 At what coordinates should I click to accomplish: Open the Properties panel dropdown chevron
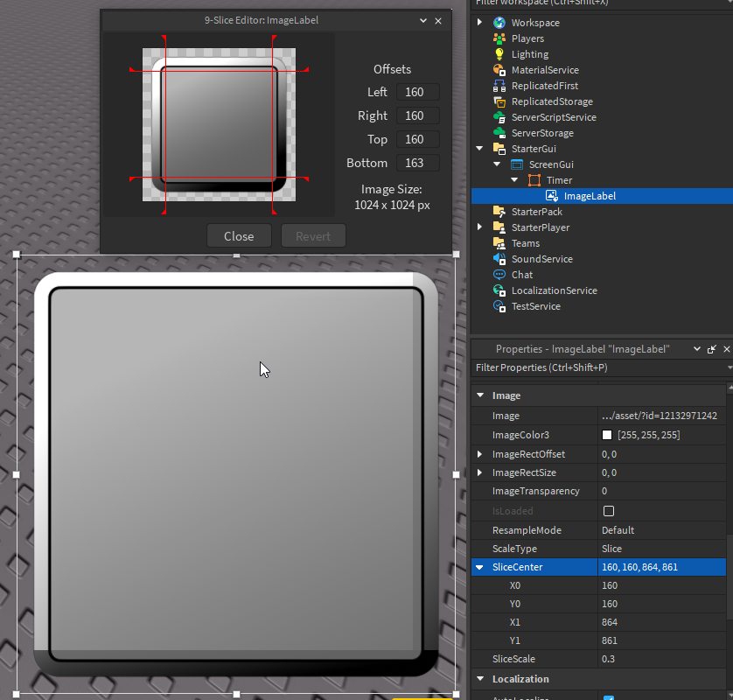tap(697, 349)
